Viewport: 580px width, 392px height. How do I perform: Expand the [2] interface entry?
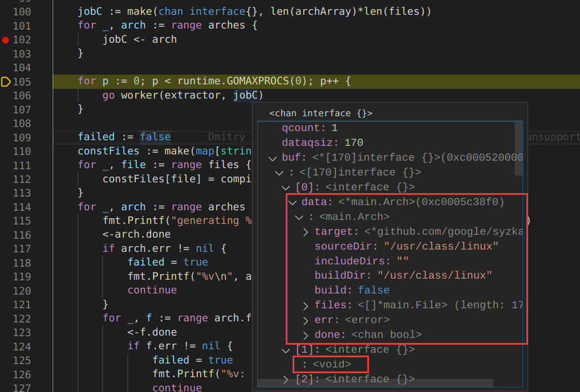[x=286, y=379]
